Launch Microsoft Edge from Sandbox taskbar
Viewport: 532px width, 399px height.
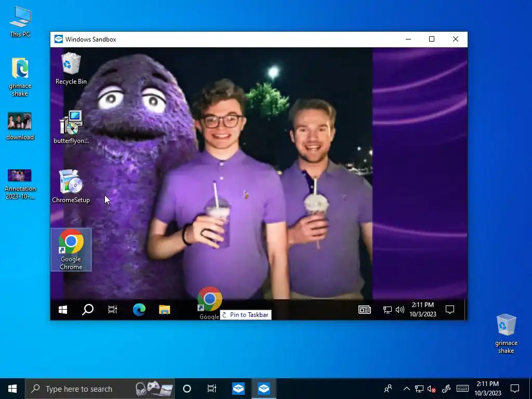pos(139,310)
